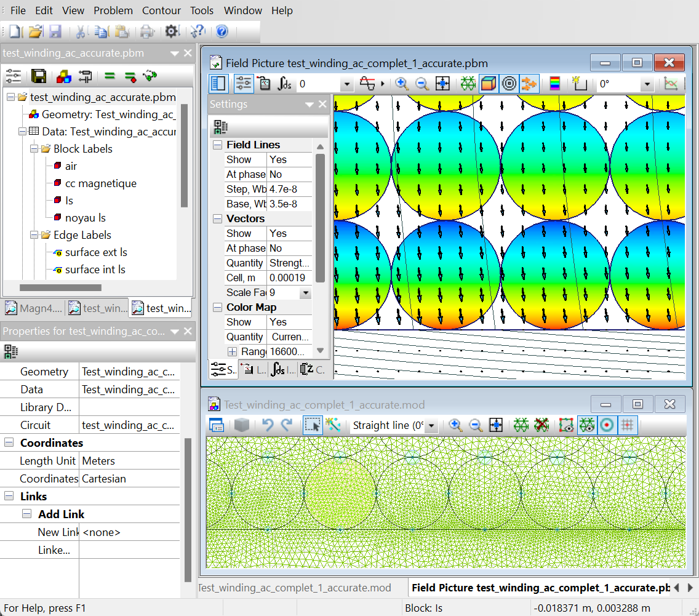Open the Problem menu
699x616 pixels.
(113, 10)
